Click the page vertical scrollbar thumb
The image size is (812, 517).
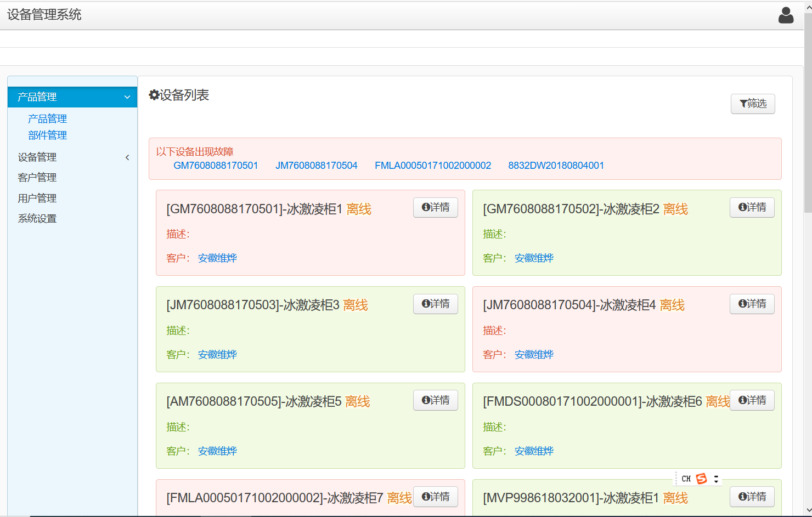point(808,112)
